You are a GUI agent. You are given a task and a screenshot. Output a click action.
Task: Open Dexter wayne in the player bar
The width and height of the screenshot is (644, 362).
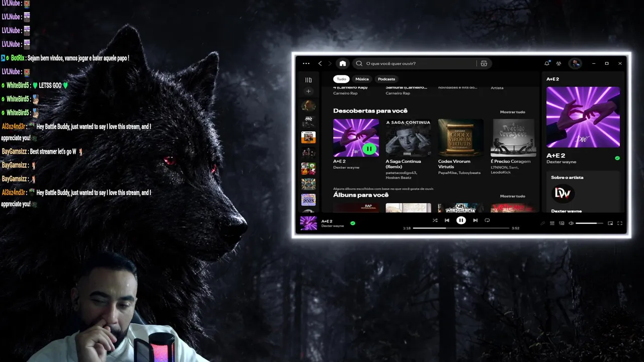[333, 226]
